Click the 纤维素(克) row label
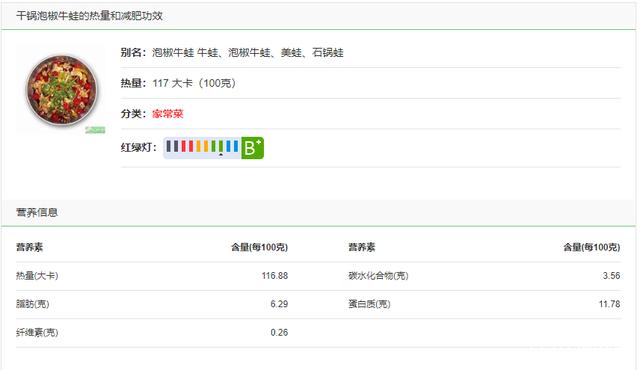This screenshot has width=640, height=370. point(37,332)
